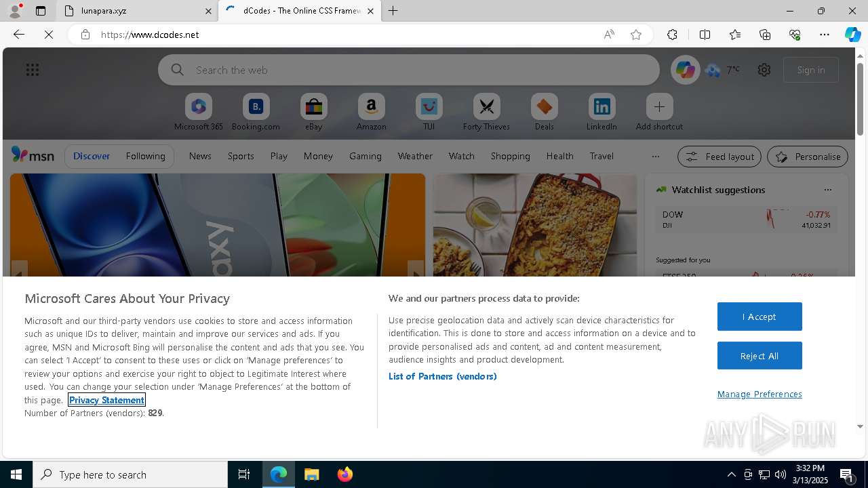Open page settings gear icon
This screenshot has height=488, width=868.
pos(764,70)
